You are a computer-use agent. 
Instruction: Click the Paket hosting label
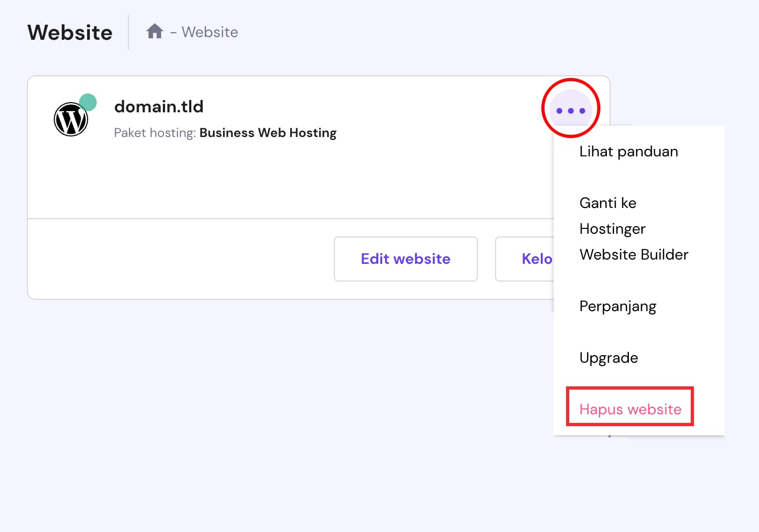pyautogui.click(x=154, y=133)
